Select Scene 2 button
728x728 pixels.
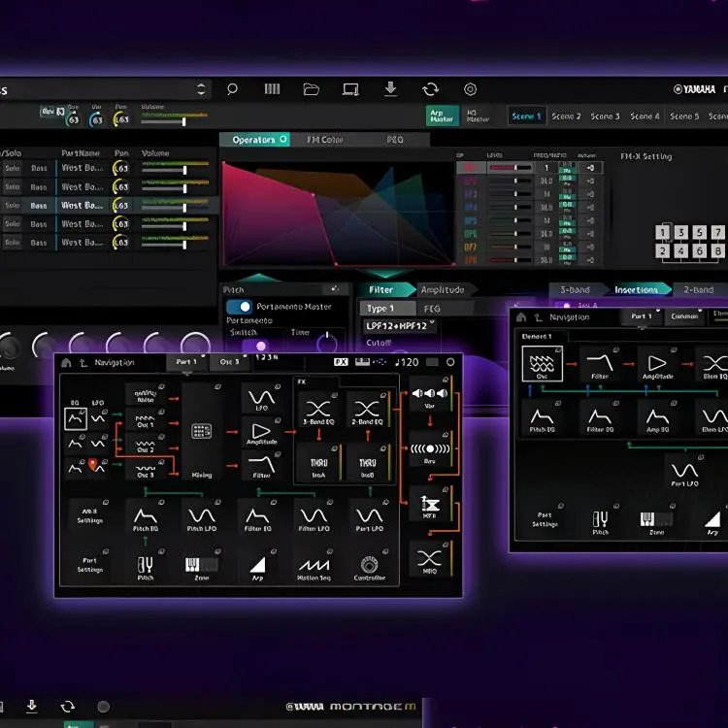coord(565,116)
